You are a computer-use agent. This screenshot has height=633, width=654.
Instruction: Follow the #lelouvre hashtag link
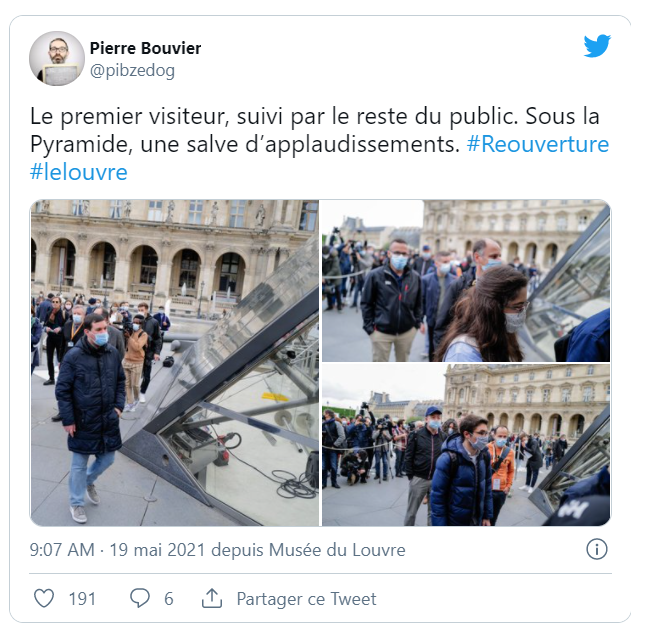click(78, 172)
